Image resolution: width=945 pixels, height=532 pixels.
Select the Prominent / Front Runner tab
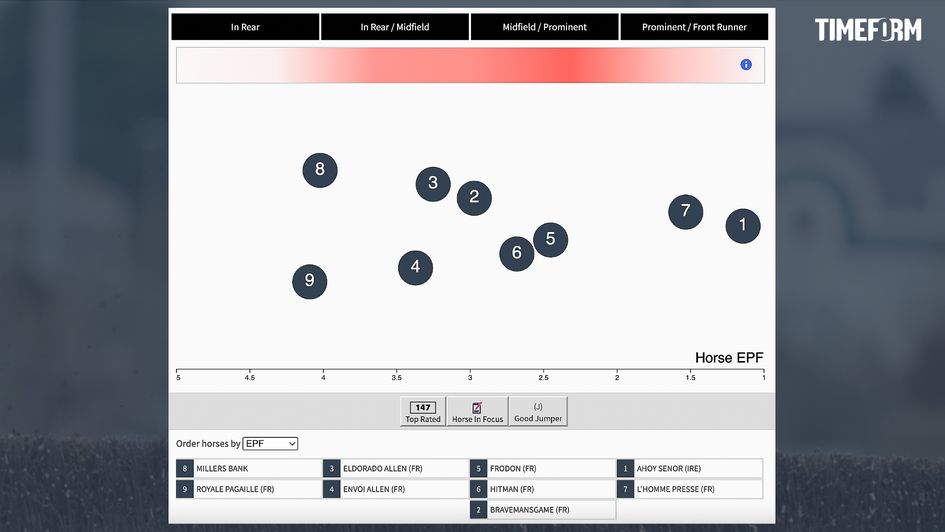pos(694,27)
